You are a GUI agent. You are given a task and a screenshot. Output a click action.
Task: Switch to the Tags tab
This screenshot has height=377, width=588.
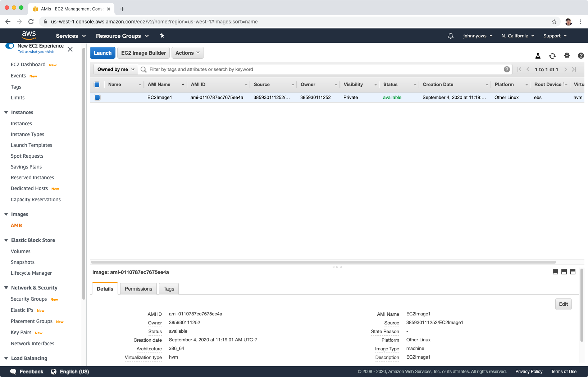click(169, 289)
